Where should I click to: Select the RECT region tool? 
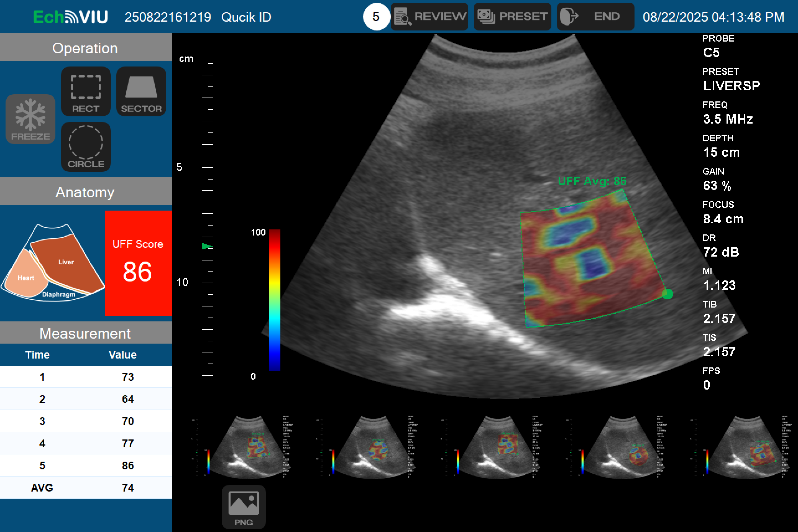click(x=86, y=91)
